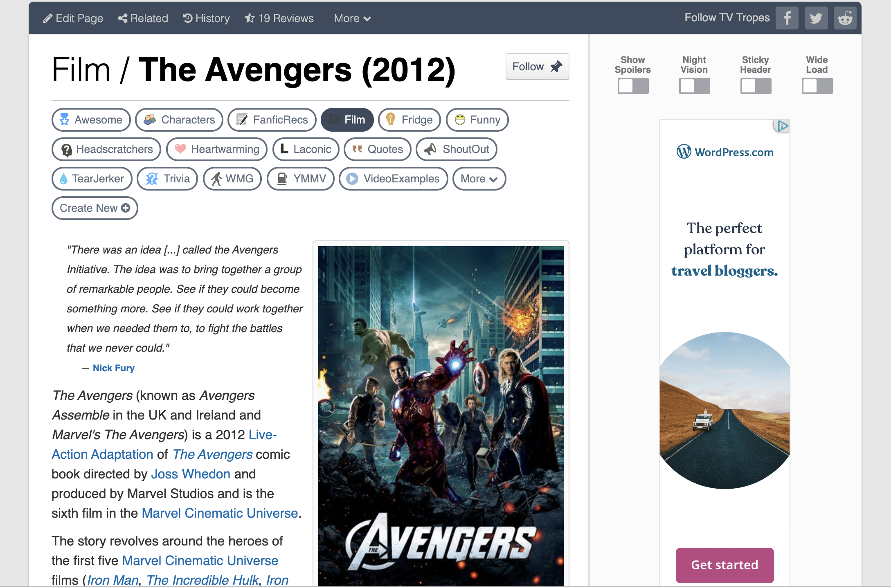891x588 pixels.
Task: Enable the Night Vision switch
Action: coord(694,86)
